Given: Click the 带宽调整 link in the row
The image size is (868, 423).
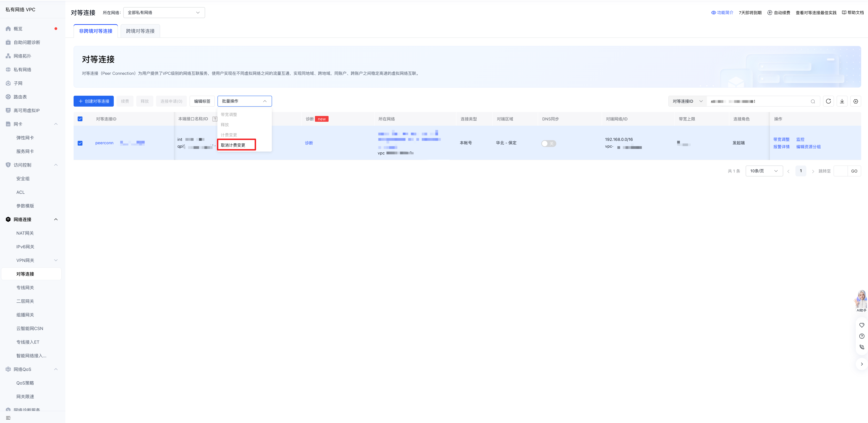Looking at the screenshot, I should (x=781, y=139).
